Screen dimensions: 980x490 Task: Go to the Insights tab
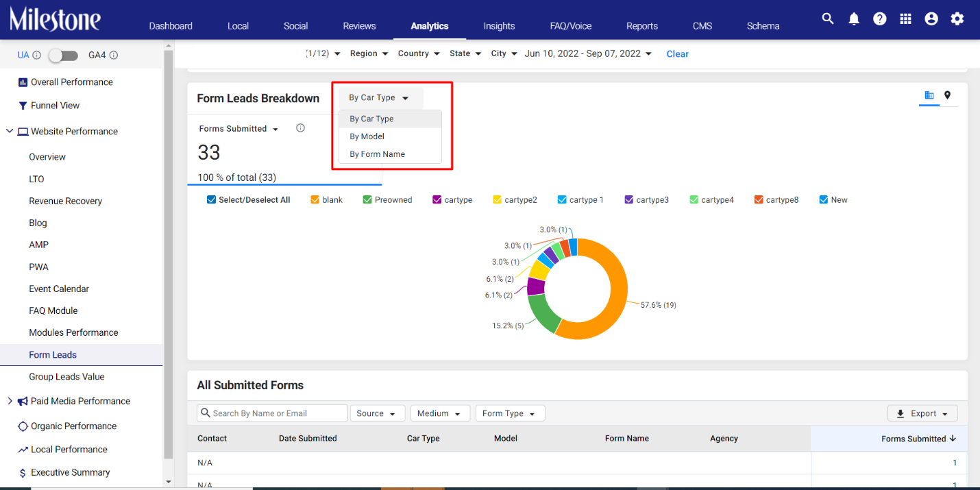tap(499, 26)
